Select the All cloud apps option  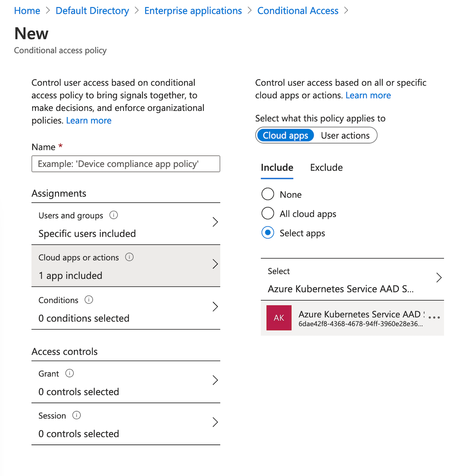(267, 213)
